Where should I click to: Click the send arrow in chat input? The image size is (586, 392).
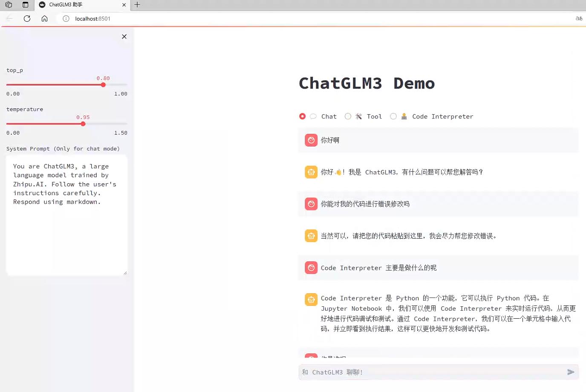(571, 372)
